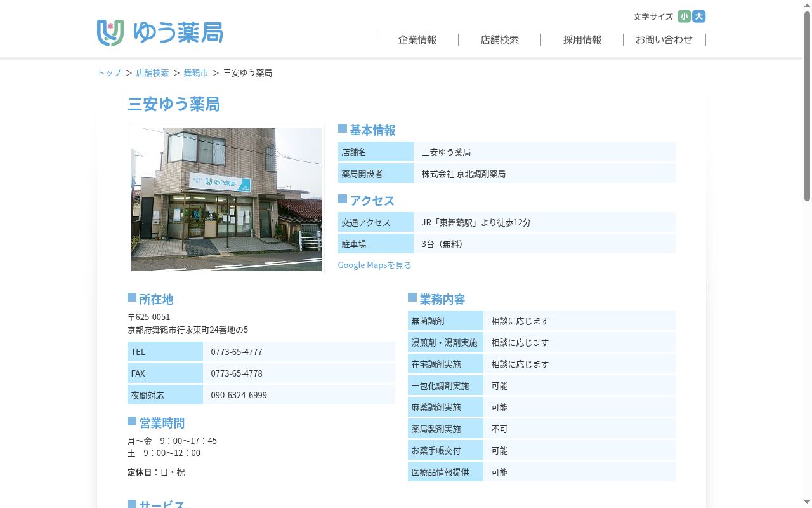Go to 舞鶴市 in the breadcrumb
Image resolution: width=812 pixels, height=508 pixels.
tap(196, 73)
